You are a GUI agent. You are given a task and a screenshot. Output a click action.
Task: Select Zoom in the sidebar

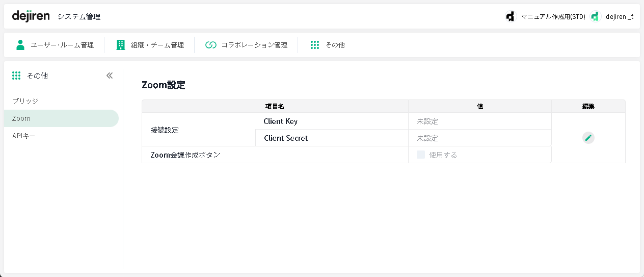click(x=21, y=118)
